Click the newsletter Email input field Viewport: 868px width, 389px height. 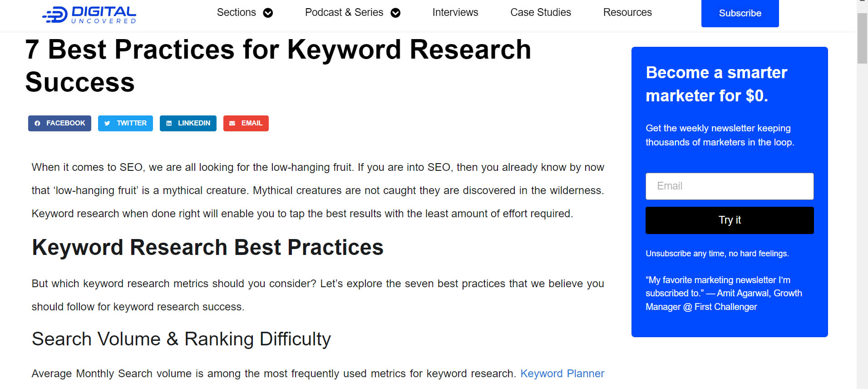click(729, 186)
